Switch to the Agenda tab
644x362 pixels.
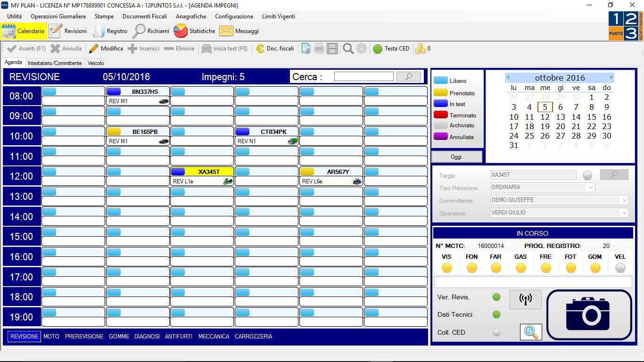pyautogui.click(x=13, y=62)
